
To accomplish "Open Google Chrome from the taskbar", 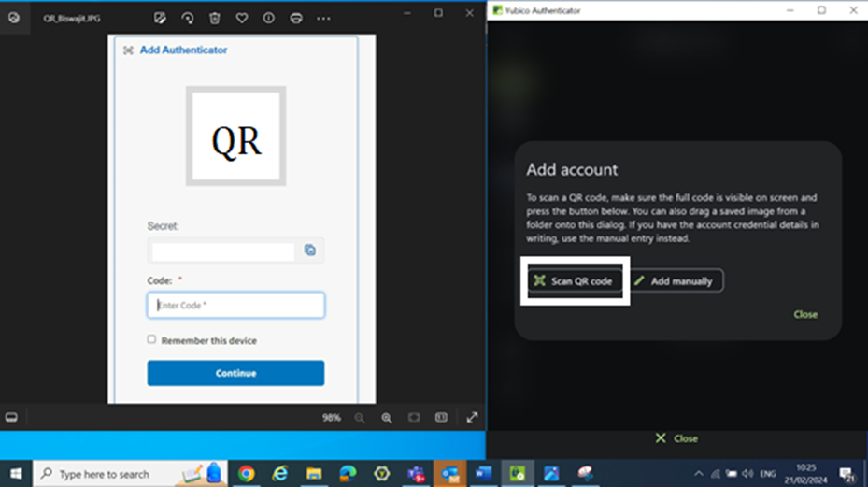I will pos(247,474).
